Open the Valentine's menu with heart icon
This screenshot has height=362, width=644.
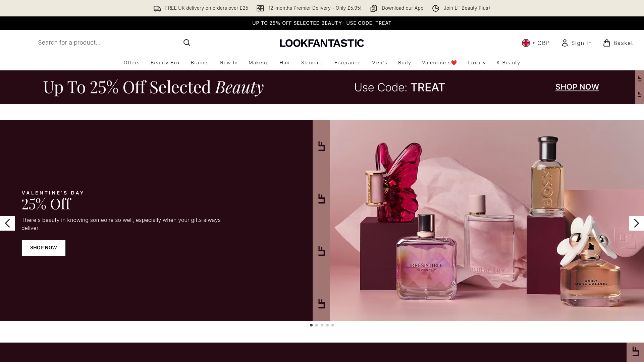tap(439, 63)
